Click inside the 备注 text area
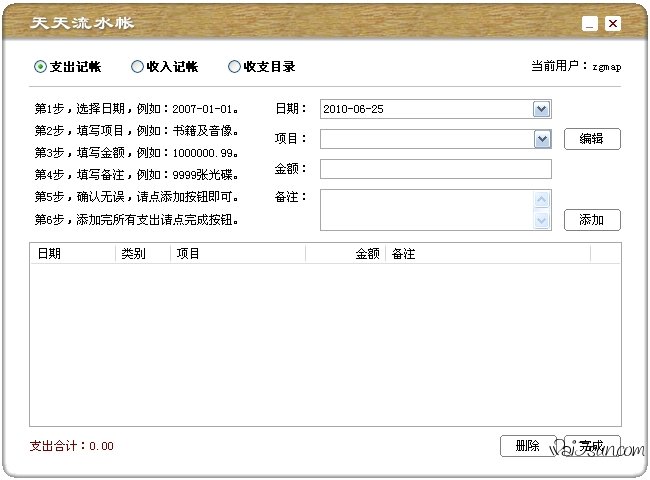 click(427, 210)
